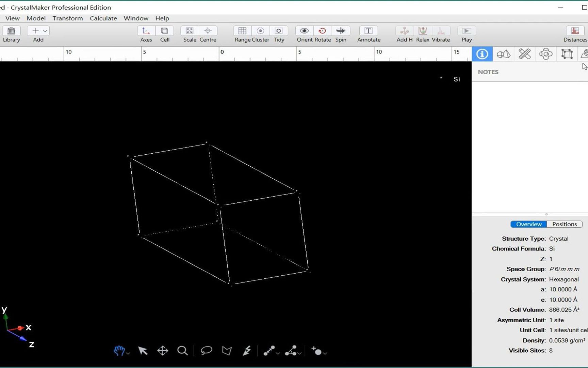
Task: Select the zoom magnifier tool
Action: 183,351
